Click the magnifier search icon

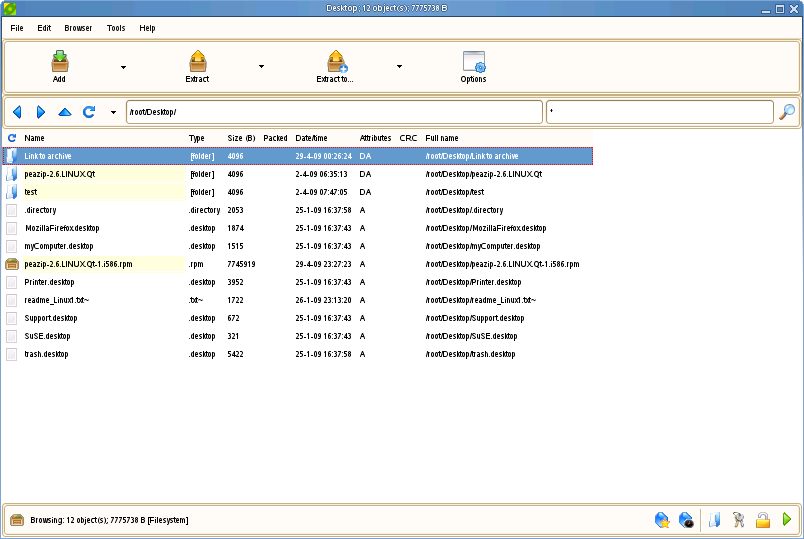click(787, 112)
